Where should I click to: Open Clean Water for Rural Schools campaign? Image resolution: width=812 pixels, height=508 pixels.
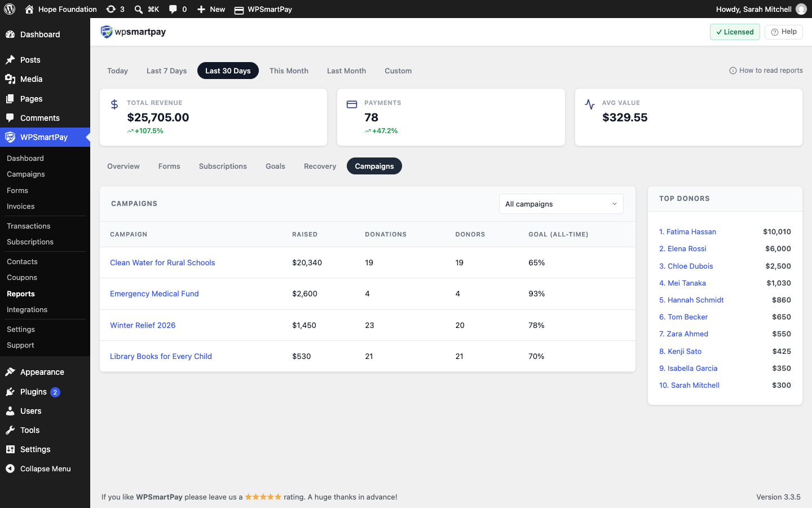162,262
